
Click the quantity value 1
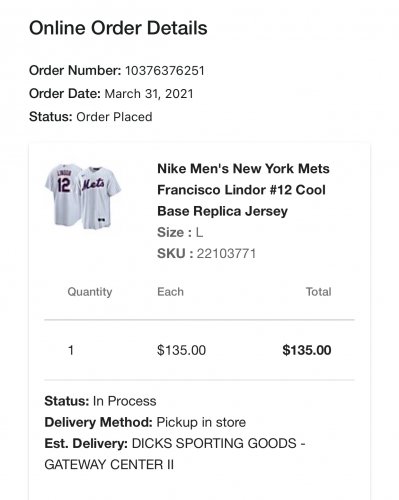click(71, 350)
